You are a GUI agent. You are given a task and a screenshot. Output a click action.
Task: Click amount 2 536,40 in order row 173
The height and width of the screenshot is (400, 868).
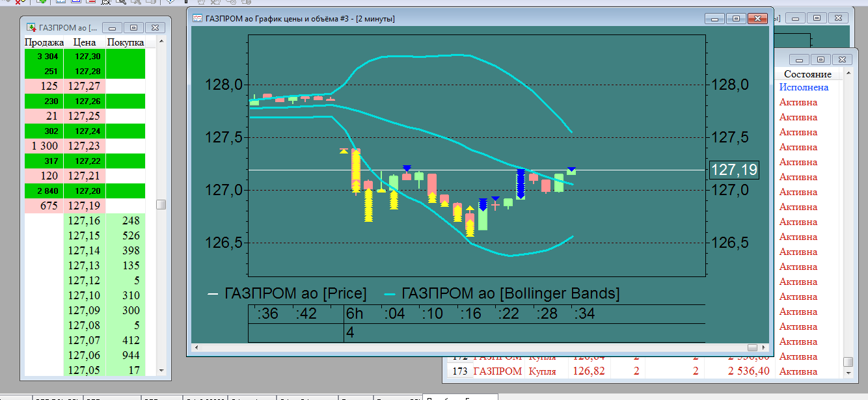(x=748, y=371)
